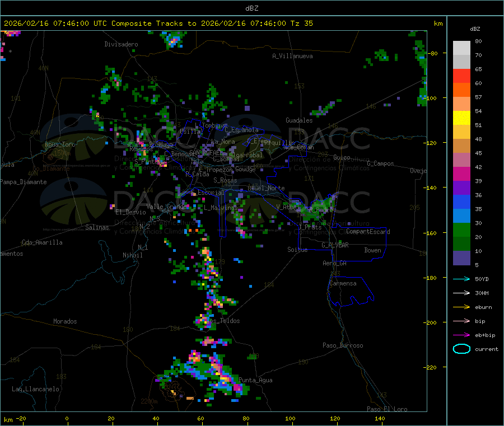Click the 100 km horizontal axis tick

(290, 418)
